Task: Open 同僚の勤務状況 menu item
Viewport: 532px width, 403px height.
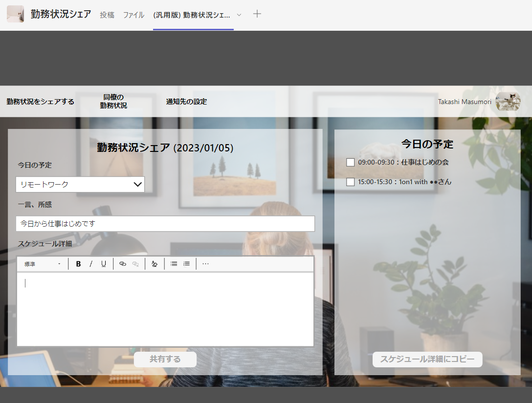Action: point(113,101)
